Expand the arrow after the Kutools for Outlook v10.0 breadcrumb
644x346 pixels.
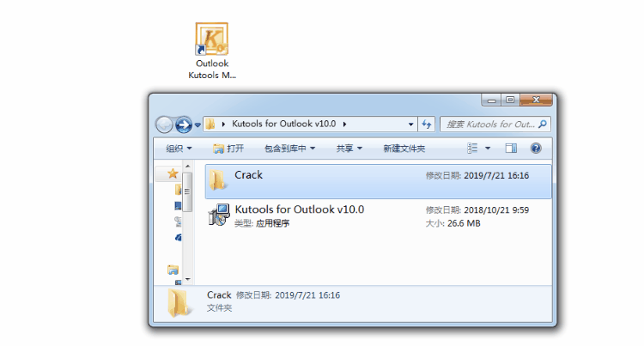coord(344,124)
